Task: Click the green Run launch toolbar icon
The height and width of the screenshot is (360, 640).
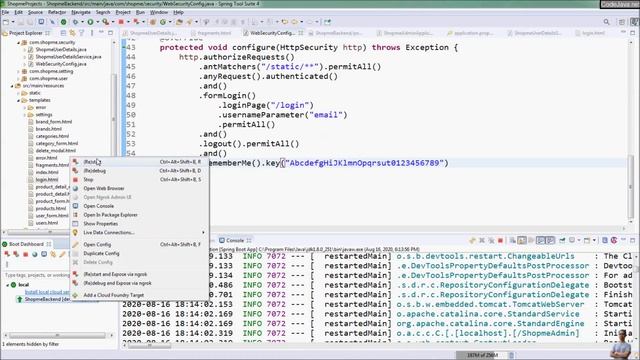Action: tap(90, 22)
